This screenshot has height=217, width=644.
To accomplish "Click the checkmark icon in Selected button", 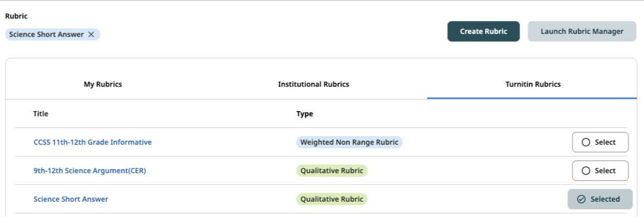I will point(581,199).
